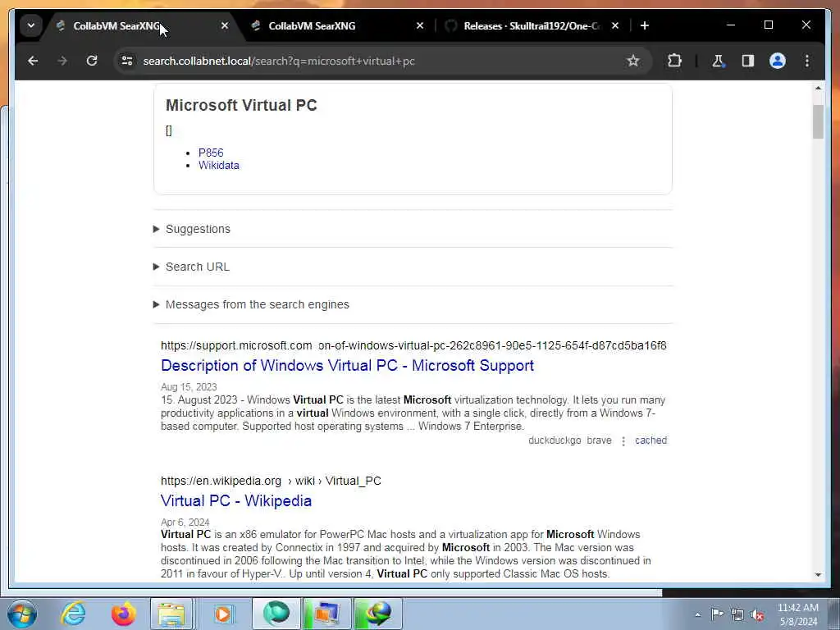The image size is (840, 630).
Task: Click the forward navigation arrow
Action: pos(62,61)
